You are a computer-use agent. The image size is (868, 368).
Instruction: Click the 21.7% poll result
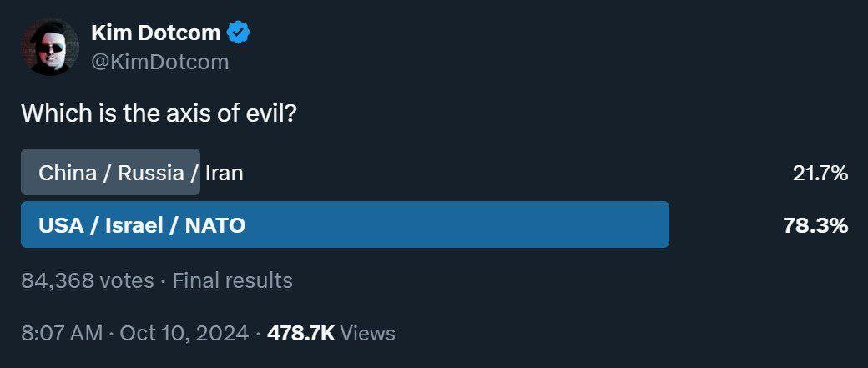click(x=820, y=174)
